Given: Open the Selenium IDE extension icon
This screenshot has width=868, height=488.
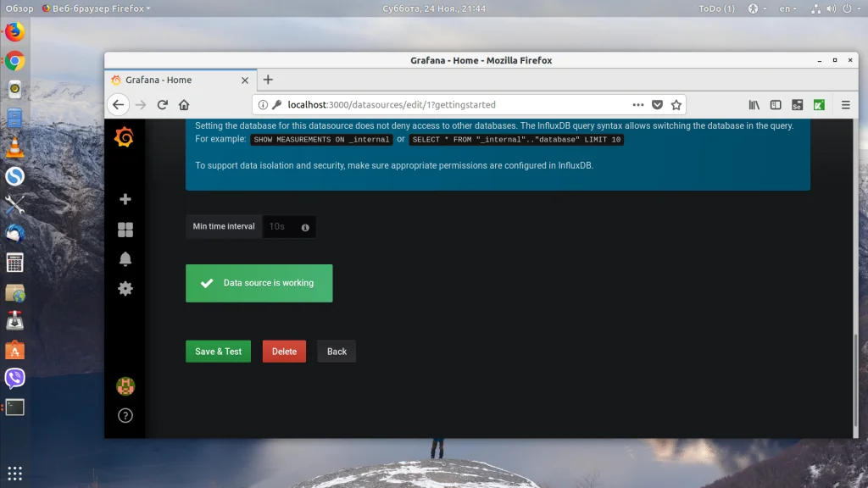Looking at the screenshot, I should (797, 104).
